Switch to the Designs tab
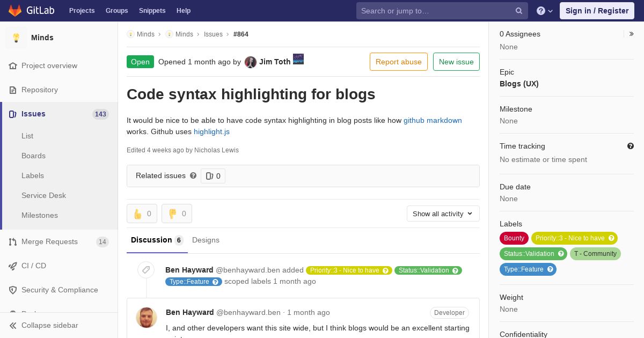The height and width of the screenshot is (338, 644). pyautogui.click(x=206, y=240)
